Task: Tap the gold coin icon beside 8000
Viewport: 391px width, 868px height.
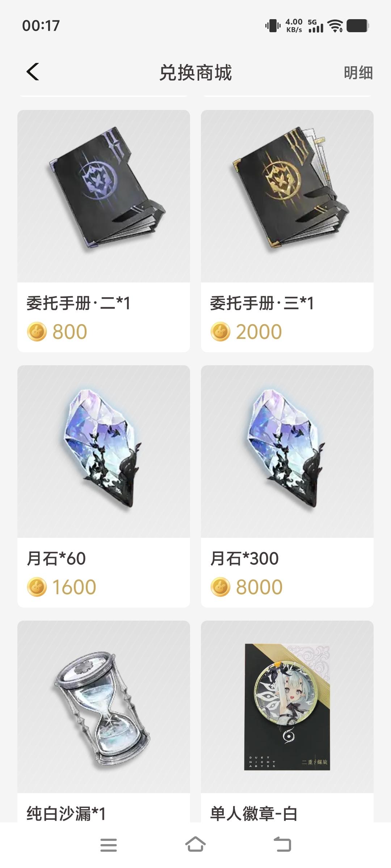Action: [220, 587]
